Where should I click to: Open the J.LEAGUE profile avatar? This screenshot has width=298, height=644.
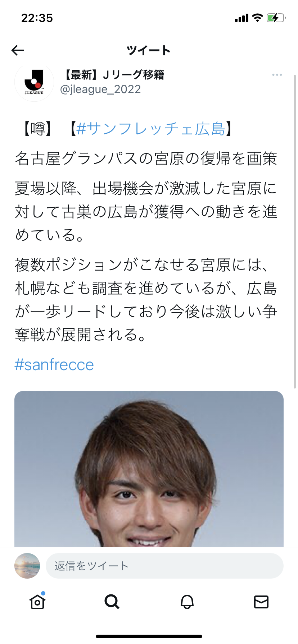tap(34, 82)
